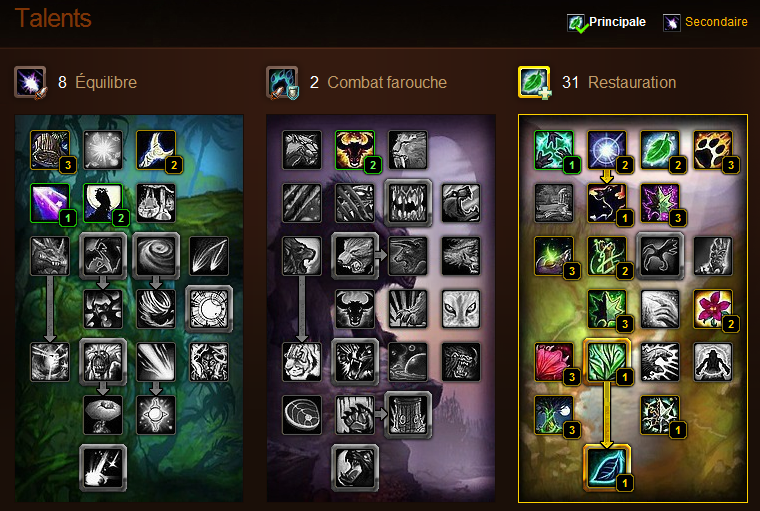
Task: Click the crescent moon talent in Équilibre
Action: point(156,150)
